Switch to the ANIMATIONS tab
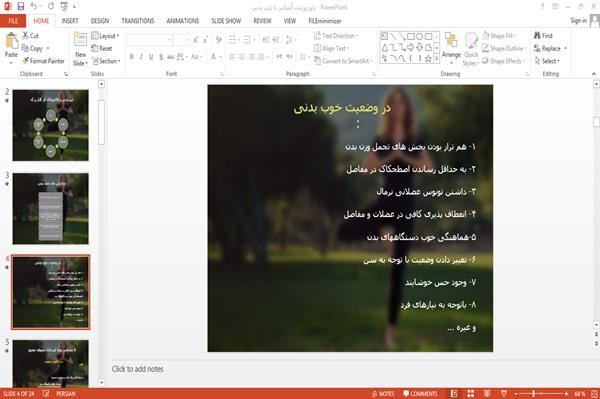The image size is (600, 399). coord(183,21)
